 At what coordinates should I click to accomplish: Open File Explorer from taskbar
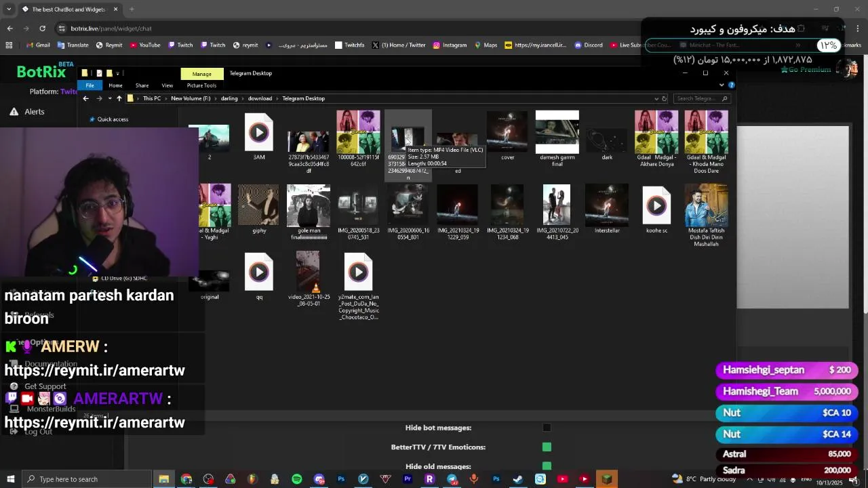pos(164,479)
